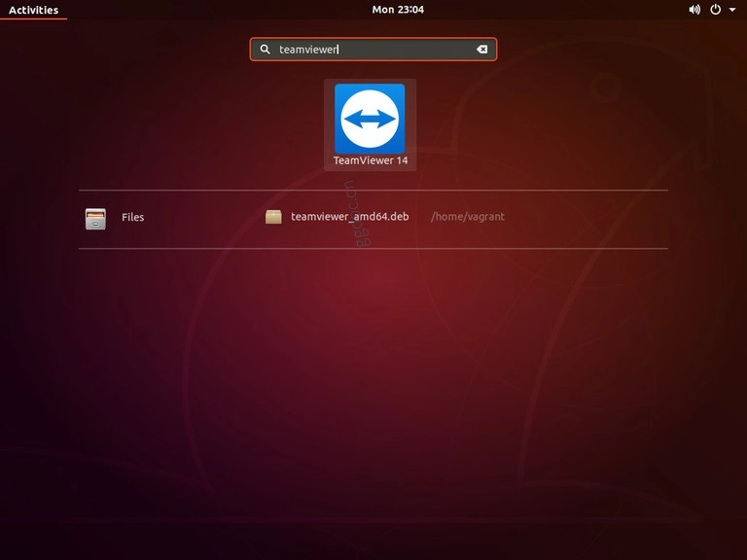Open the Mon 23:04 clock menu

click(398, 10)
